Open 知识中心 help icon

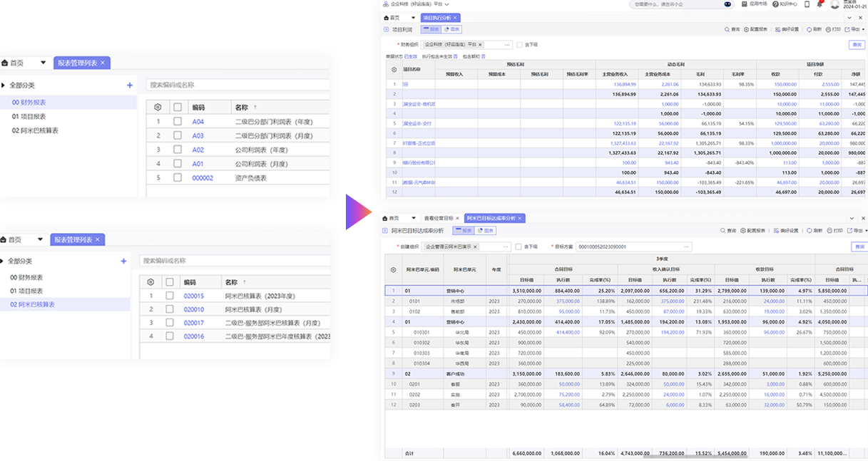775,4
